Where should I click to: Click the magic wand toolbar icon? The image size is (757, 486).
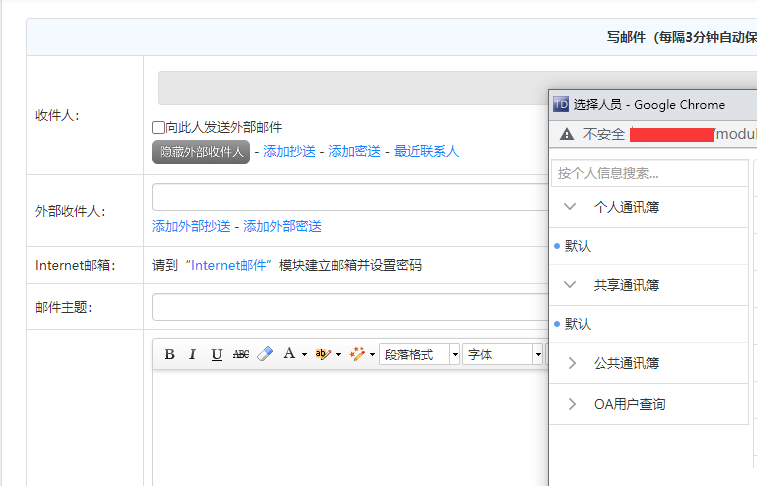(x=357, y=354)
